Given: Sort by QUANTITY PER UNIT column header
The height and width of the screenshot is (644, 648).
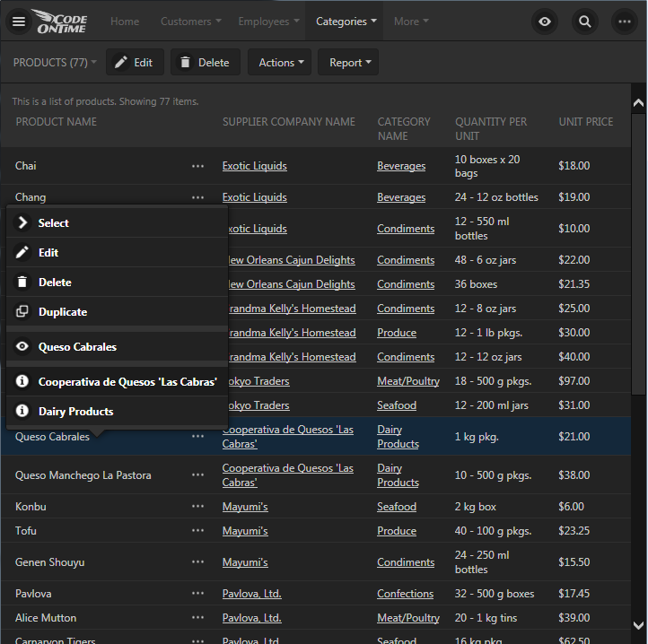Looking at the screenshot, I should pos(491,129).
